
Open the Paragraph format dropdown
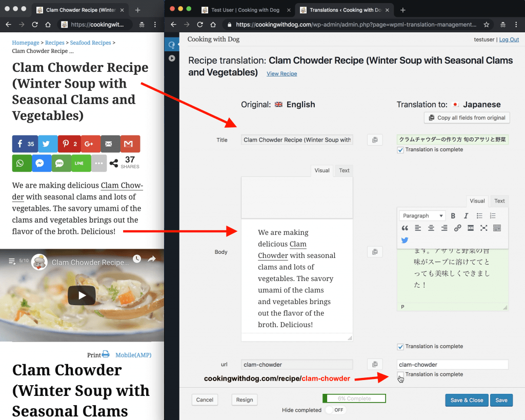[422, 216]
